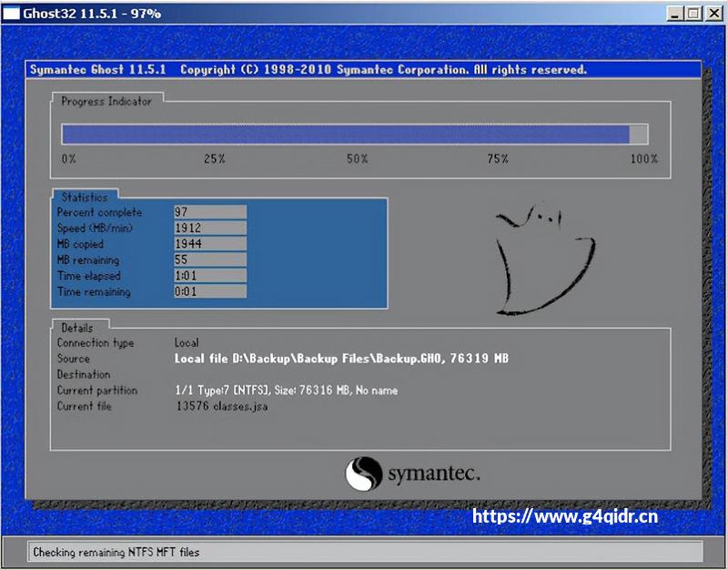Click the 'Current file' label
Screen dimensions: 728x570
point(84,406)
